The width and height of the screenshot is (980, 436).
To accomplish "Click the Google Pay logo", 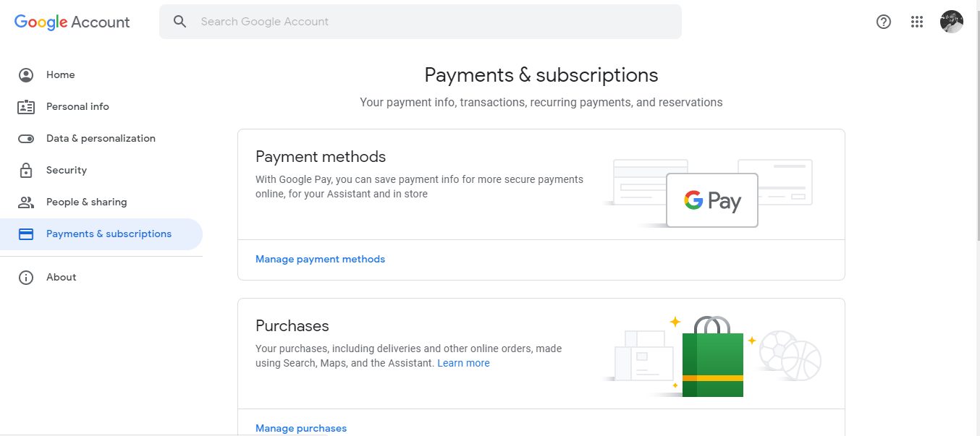I will (x=712, y=200).
